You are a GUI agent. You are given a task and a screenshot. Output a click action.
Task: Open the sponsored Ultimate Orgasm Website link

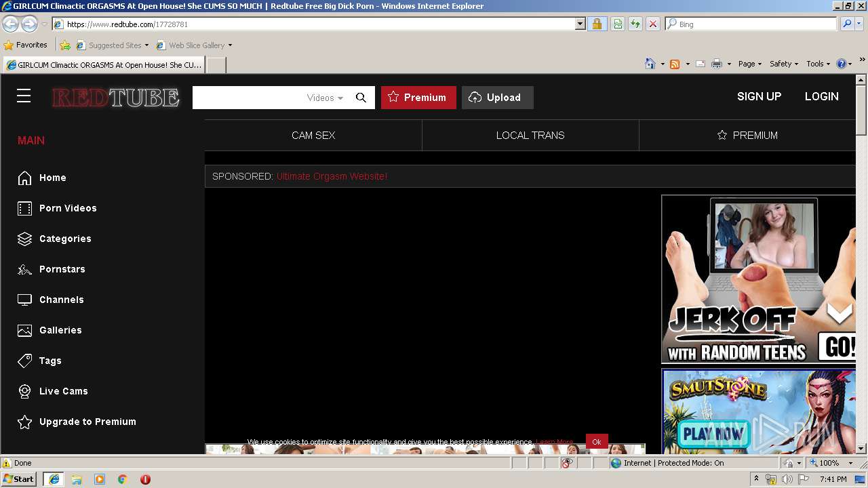(x=332, y=176)
